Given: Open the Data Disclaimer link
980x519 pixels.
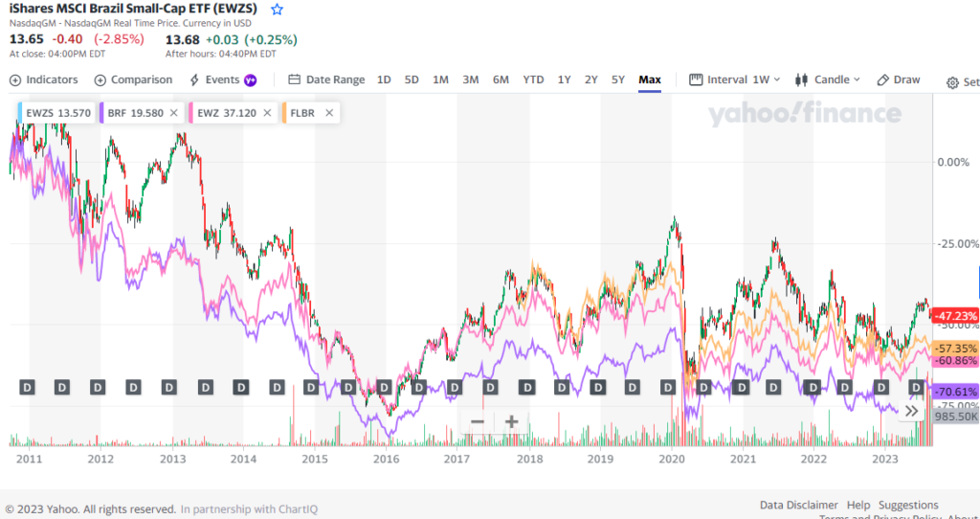Looking at the screenshot, I should tap(798, 506).
